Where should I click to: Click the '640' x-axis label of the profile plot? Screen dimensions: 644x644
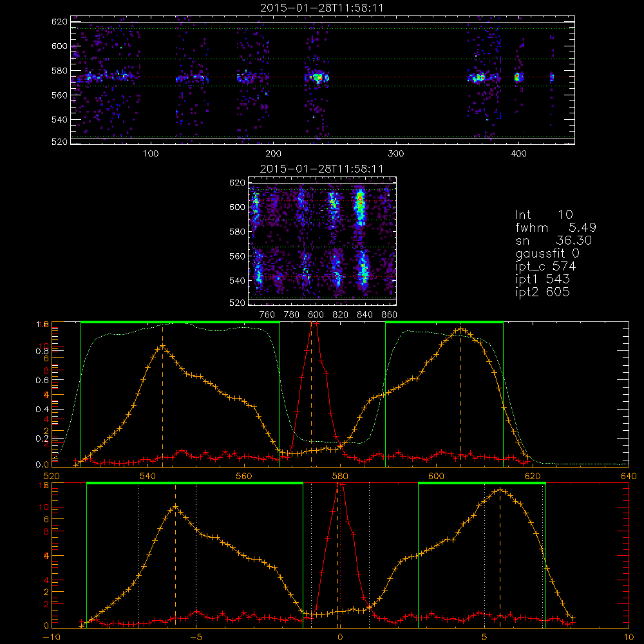click(x=629, y=477)
